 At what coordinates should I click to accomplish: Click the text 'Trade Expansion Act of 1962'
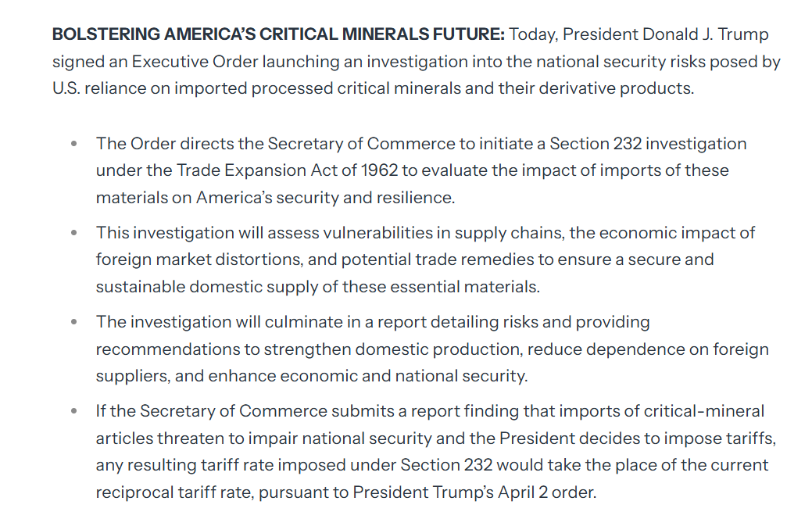[288, 170]
